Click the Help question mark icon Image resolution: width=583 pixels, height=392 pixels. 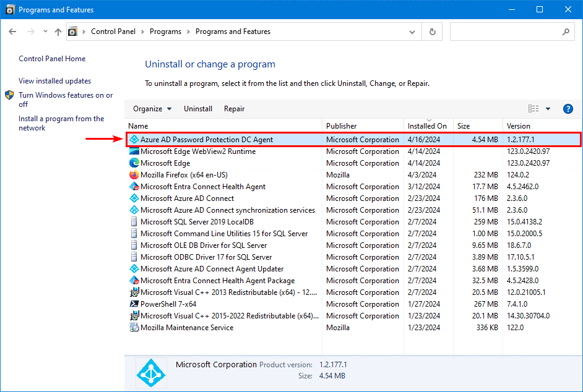568,109
